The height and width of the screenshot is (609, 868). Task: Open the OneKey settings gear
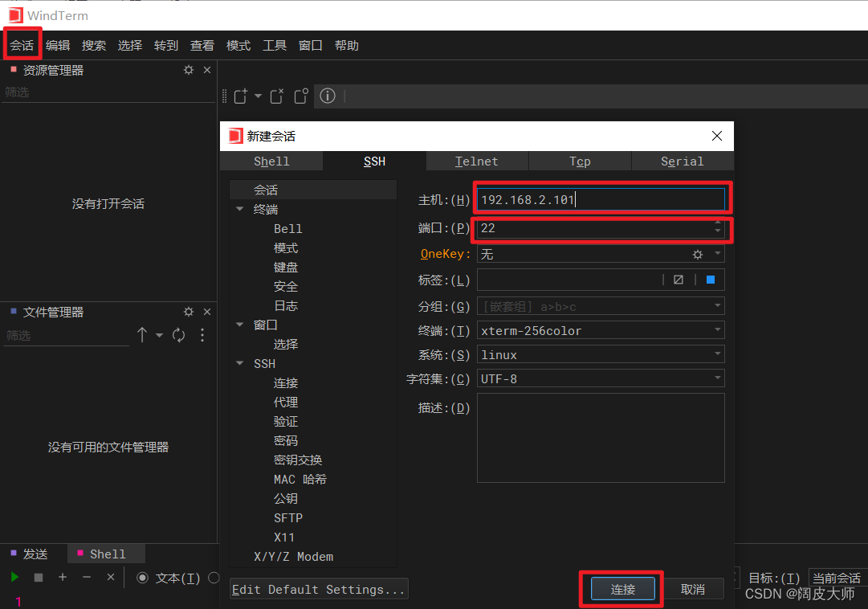point(698,255)
